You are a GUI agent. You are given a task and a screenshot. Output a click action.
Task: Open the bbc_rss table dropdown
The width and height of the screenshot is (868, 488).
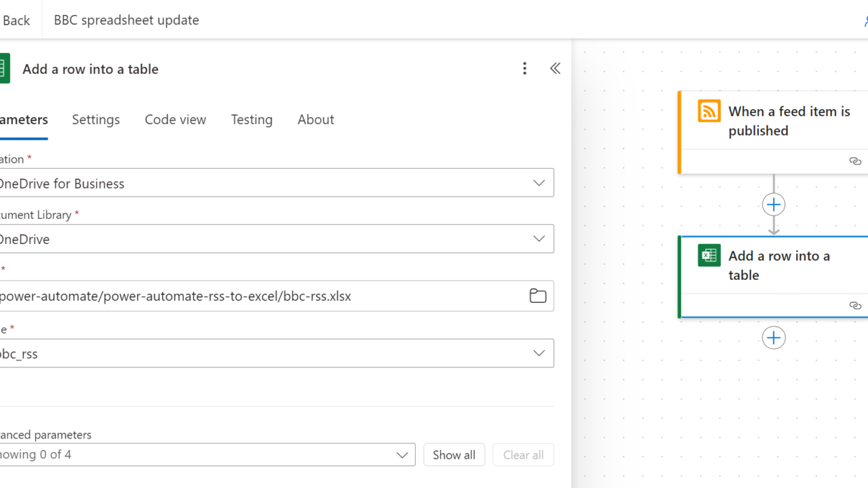point(539,353)
